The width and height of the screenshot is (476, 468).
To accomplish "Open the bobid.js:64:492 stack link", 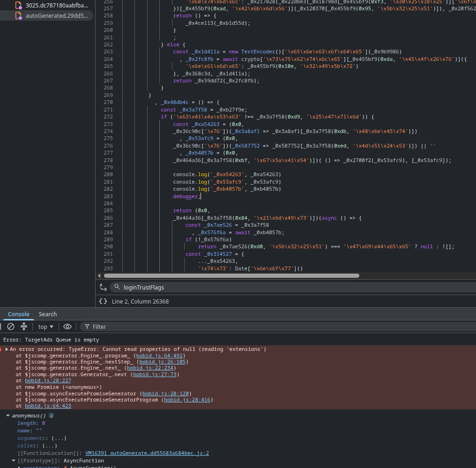I will tap(159, 356).
